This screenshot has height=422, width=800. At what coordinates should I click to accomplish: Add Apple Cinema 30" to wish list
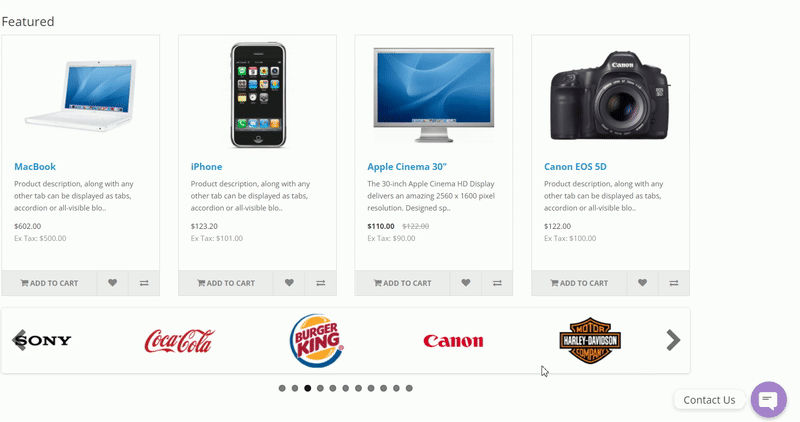click(465, 283)
